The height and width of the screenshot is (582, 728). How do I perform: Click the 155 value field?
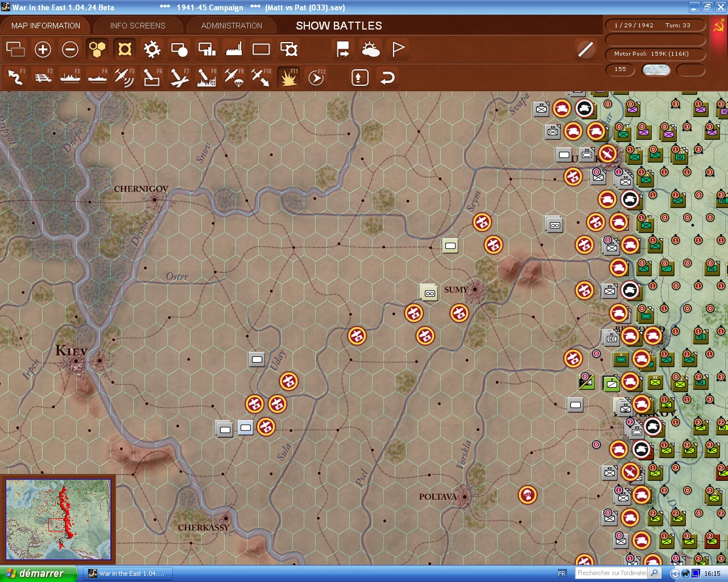click(620, 69)
